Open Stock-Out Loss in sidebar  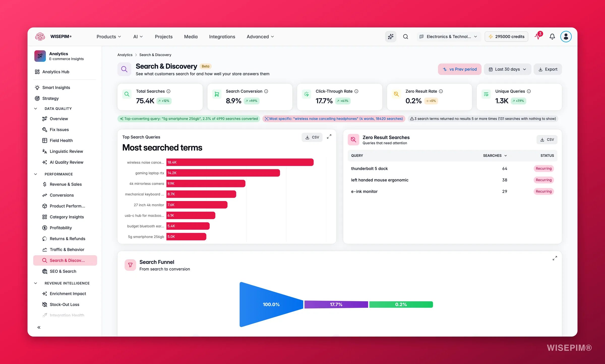click(65, 305)
